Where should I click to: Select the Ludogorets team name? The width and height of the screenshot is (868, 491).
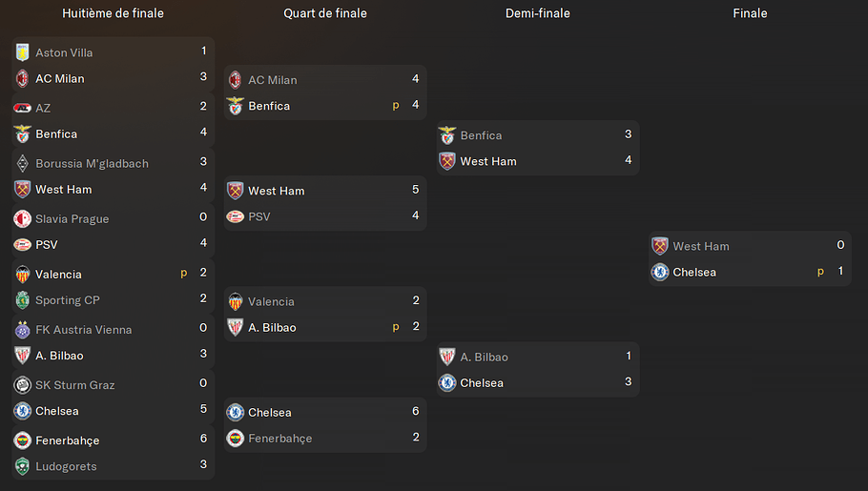click(x=66, y=466)
